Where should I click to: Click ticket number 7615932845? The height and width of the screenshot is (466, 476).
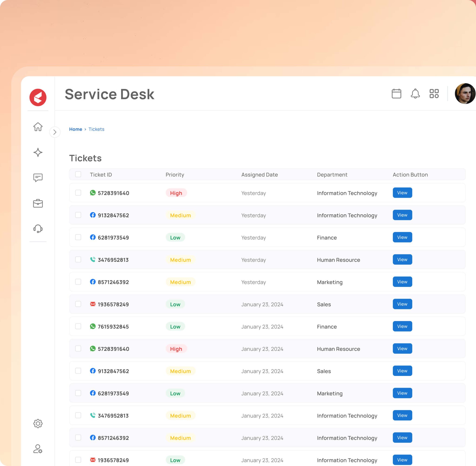tap(113, 326)
